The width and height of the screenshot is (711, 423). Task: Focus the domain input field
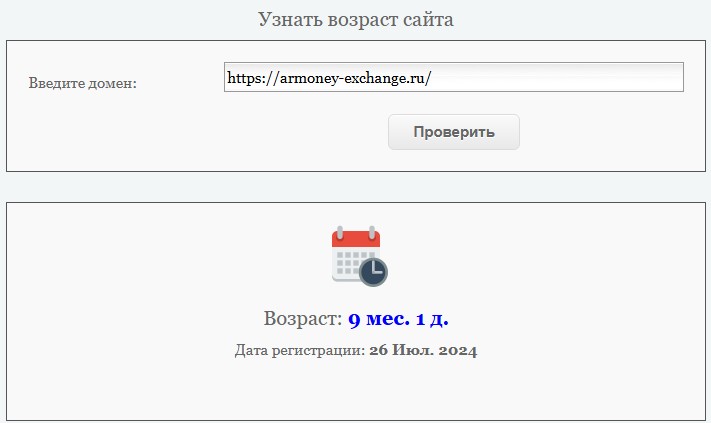tap(453, 77)
